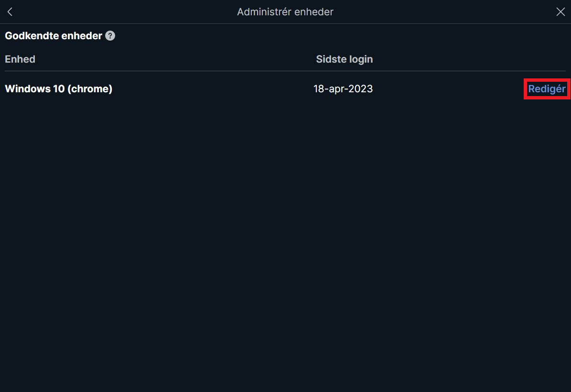The height and width of the screenshot is (392, 571).
Task: Open the Redigér link highlighted in red
Action: pos(547,89)
